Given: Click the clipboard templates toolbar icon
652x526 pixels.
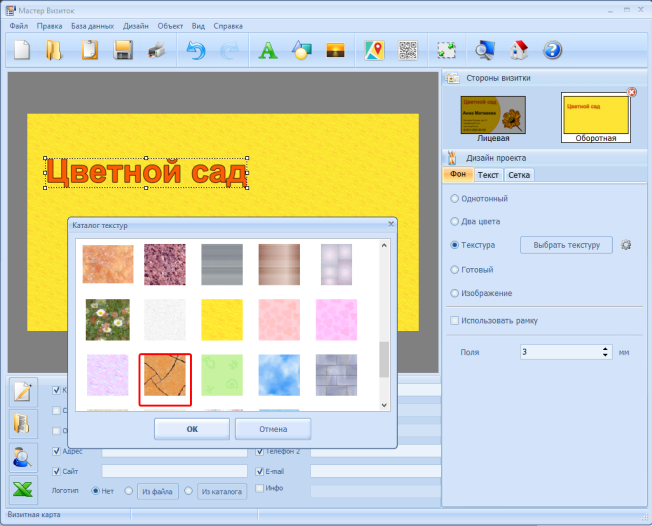Looking at the screenshot, I should 89,50.
